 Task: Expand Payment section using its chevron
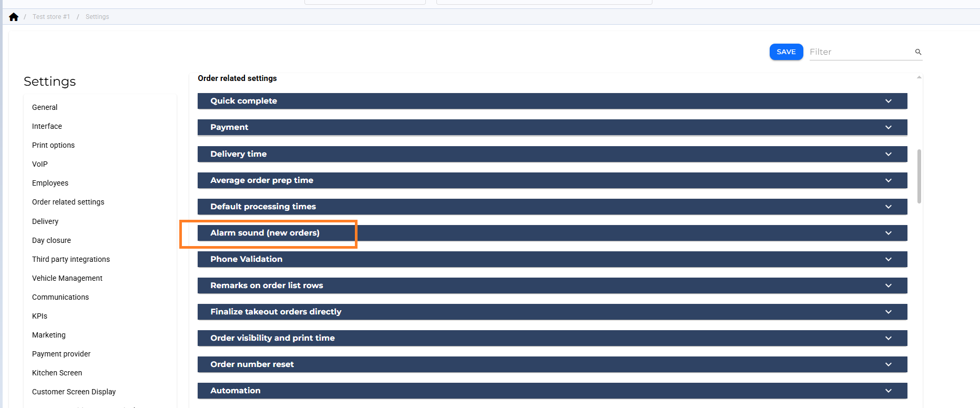point(888,127)
